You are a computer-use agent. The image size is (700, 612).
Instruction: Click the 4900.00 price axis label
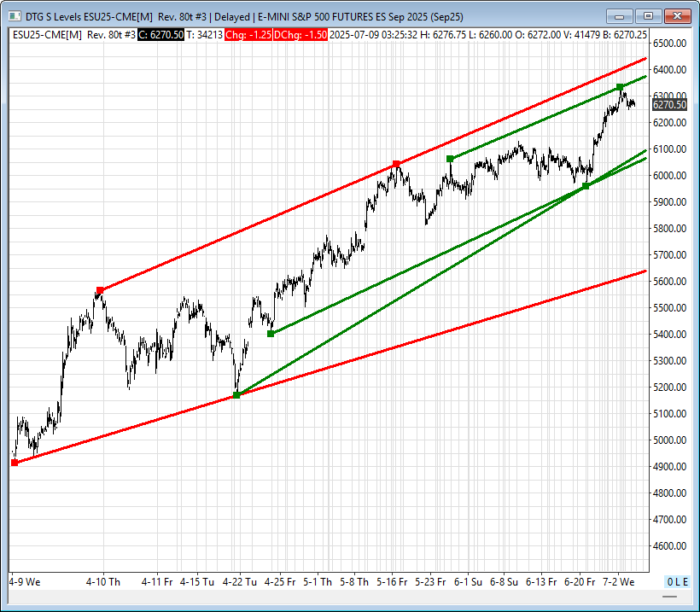click(669, 467)
